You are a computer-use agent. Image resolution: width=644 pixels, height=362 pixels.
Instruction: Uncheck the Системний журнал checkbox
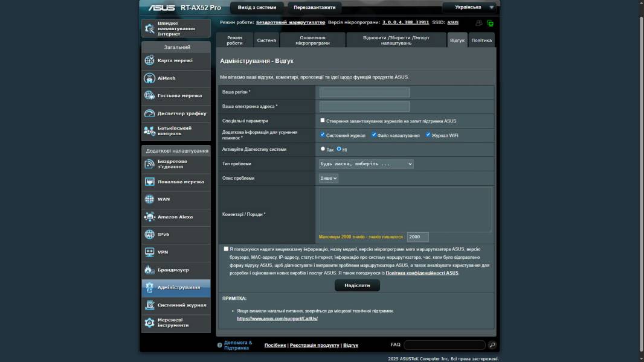(323, 135)
